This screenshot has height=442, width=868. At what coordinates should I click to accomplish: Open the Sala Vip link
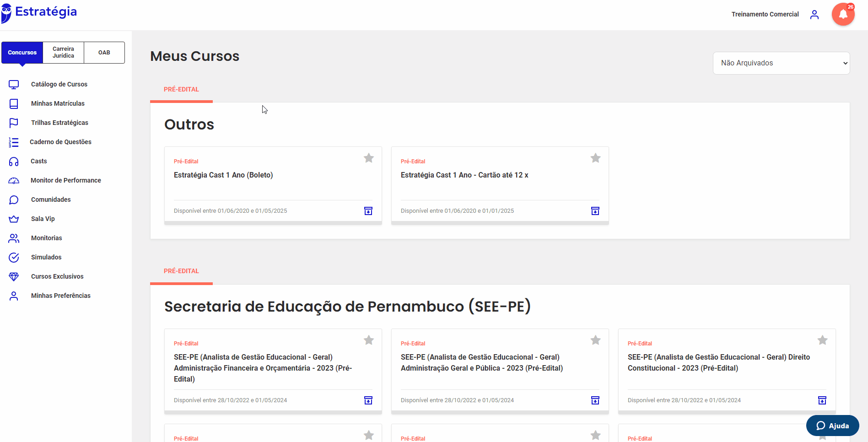tap(43, 219)
